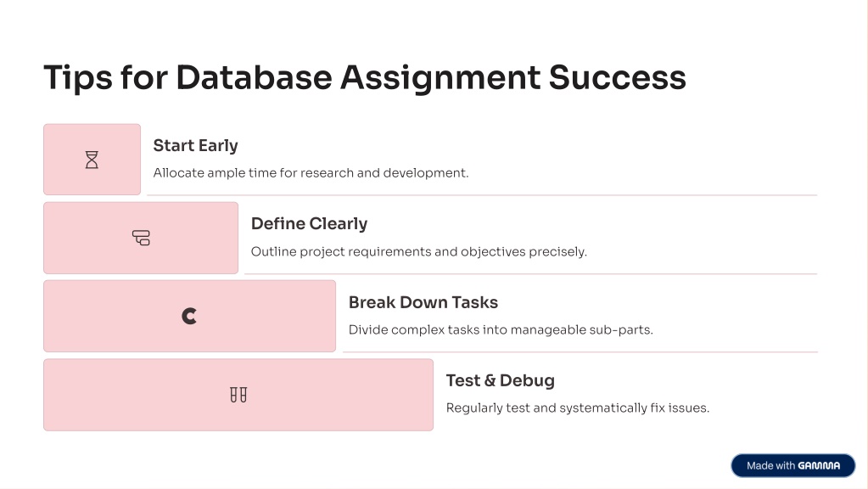Image resolution: width=868 pixels, height=489 pixels.
Task: Select the Regularly test and fix issues text
Action: (577, 408)
